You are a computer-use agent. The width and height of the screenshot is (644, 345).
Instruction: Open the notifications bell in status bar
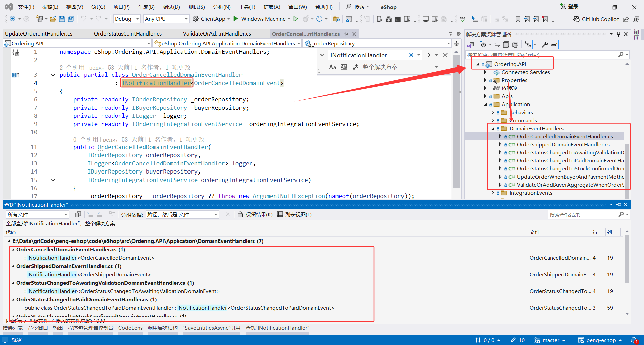[634, 340]
